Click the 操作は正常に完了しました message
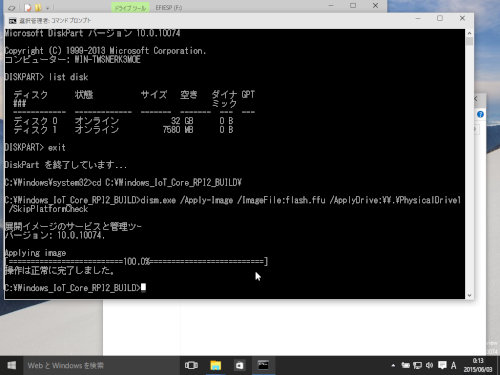The width and height of the screenshot is (500, 375). (x=60, y=270)
